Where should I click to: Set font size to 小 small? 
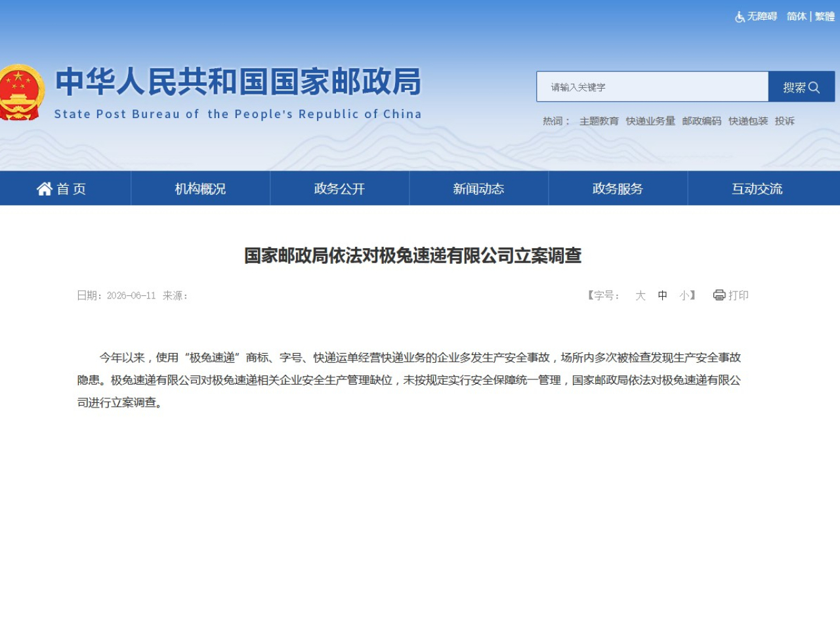coord(684,295)
